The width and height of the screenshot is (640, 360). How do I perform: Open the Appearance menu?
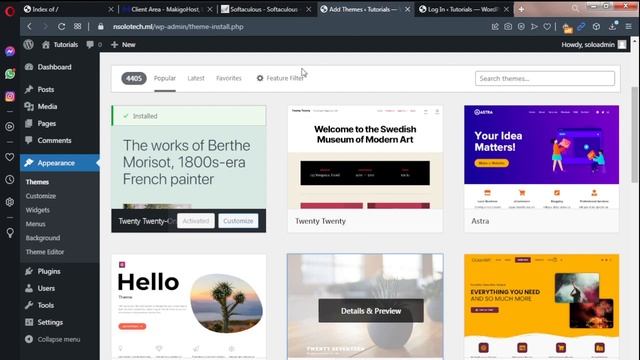[x=60, y=163]
